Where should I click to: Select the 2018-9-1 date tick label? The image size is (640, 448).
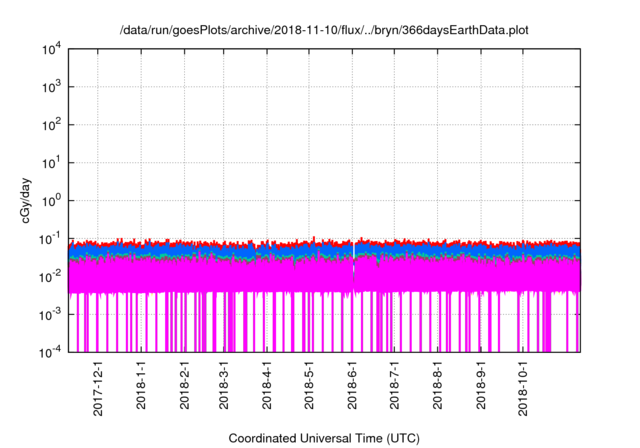click(479, 391)
